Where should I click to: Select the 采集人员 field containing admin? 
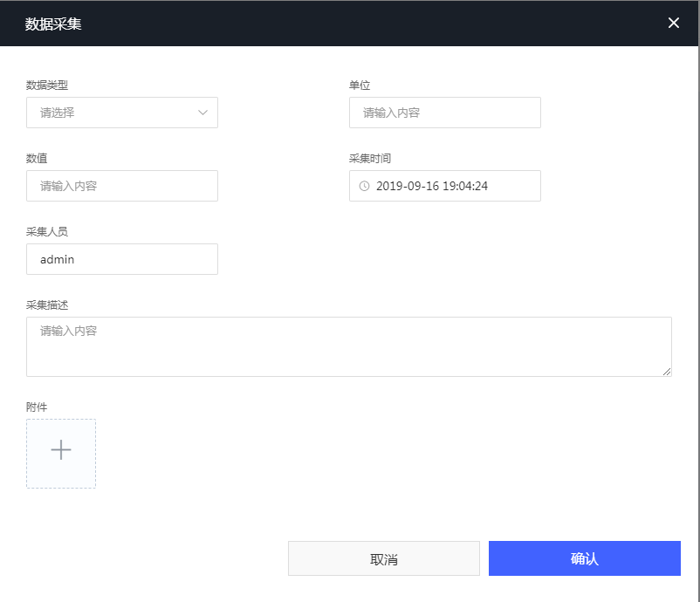coord(122,259)
